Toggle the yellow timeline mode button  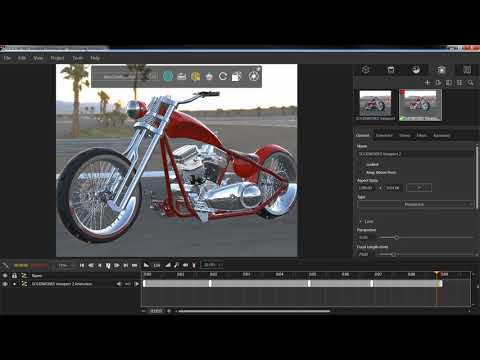point(21,265)
